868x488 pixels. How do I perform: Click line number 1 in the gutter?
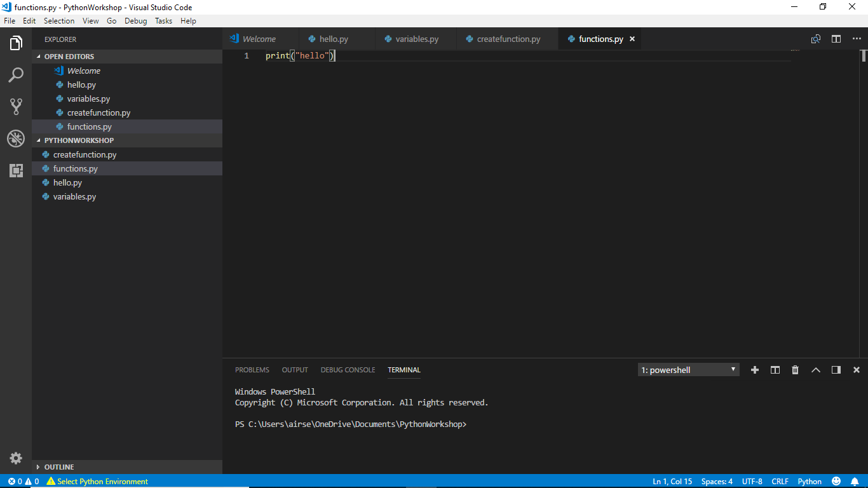[247, 56]
